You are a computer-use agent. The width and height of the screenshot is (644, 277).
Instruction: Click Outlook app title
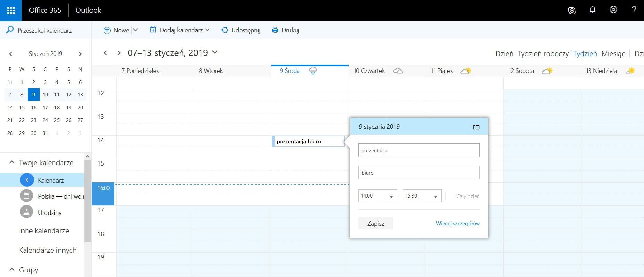(88, 10)
